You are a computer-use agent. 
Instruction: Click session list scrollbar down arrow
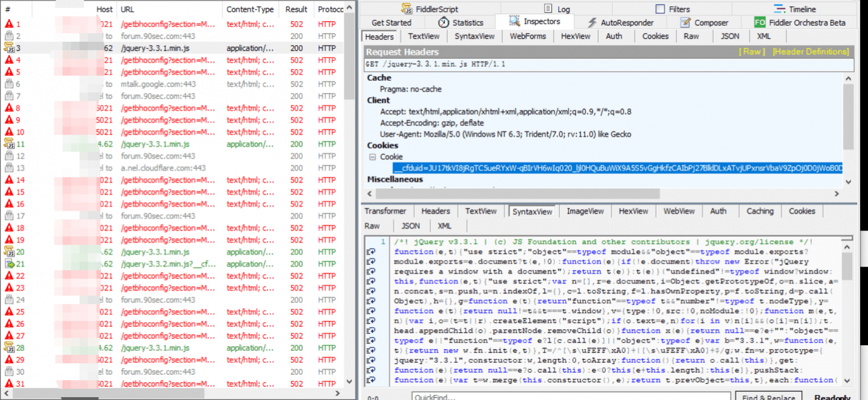pos(350,382)
